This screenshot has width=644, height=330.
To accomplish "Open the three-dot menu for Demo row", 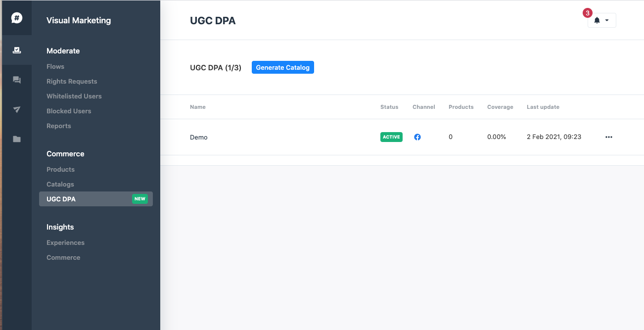I will 608,137.
